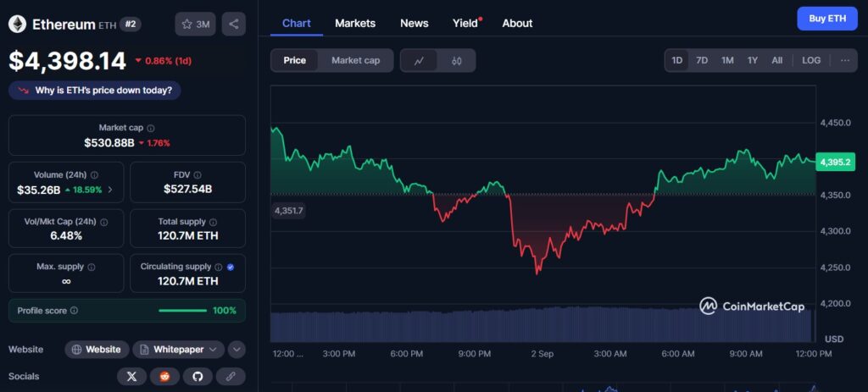Image resolution: width=868 pixels, height=392 pixels.
Task: Select Price chart mode
Action: tap(294, 60)
